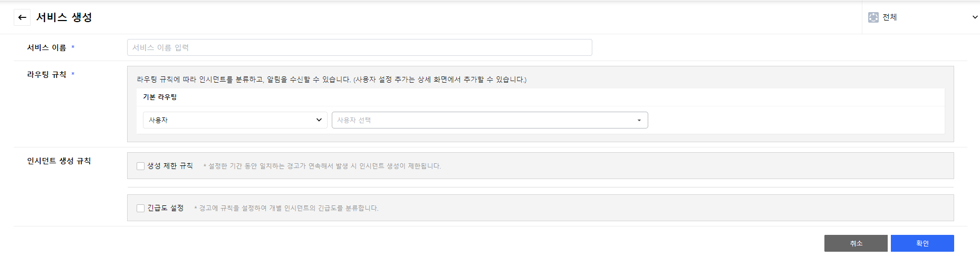Click the 라우팅 규칙 field label
The image size is (980, 267).
pyautogui.click(x=46, y=75)
